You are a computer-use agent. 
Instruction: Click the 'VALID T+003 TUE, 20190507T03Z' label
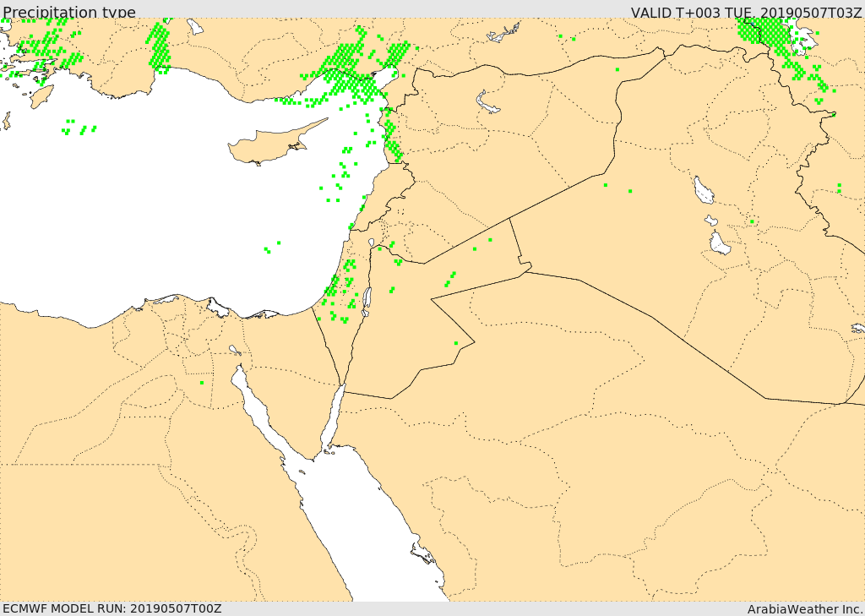(x=746, y=12)
